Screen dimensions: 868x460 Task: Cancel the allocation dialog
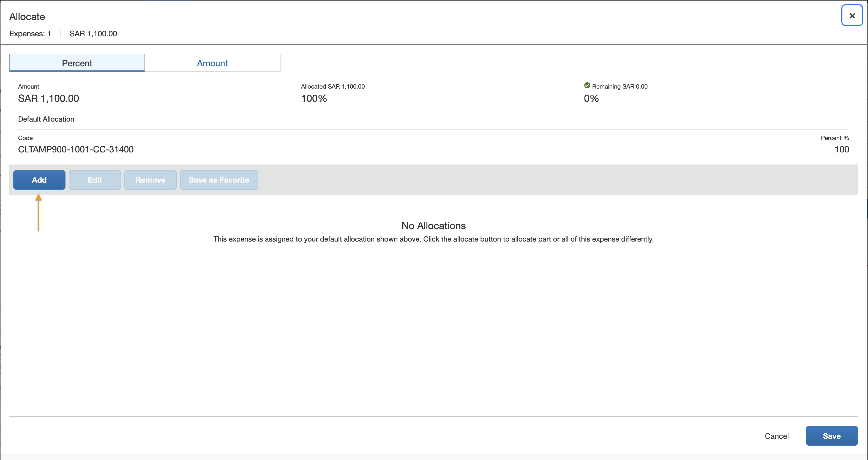(776, 436)
